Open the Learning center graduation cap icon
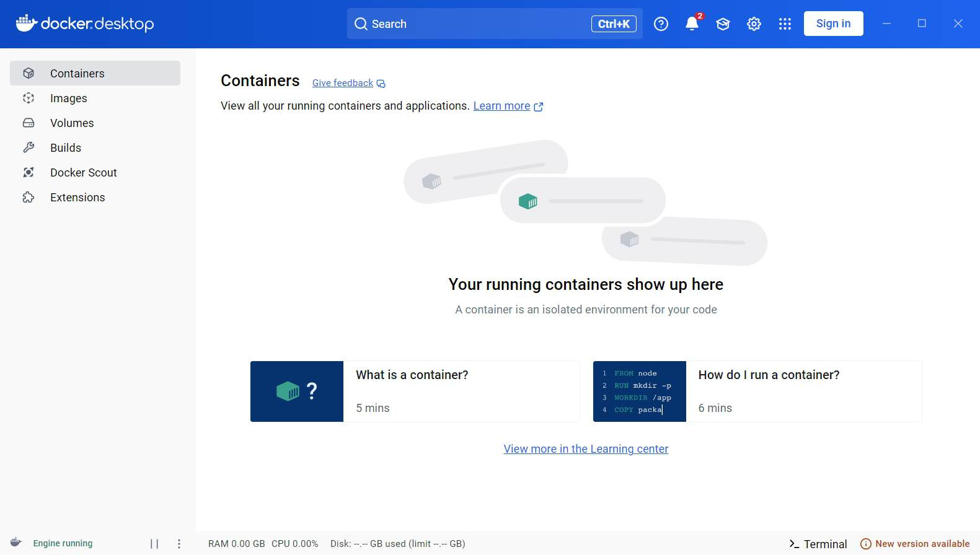The height and width of the screenshot is (555, 980). pyautogui.click(x=723, y=24)
